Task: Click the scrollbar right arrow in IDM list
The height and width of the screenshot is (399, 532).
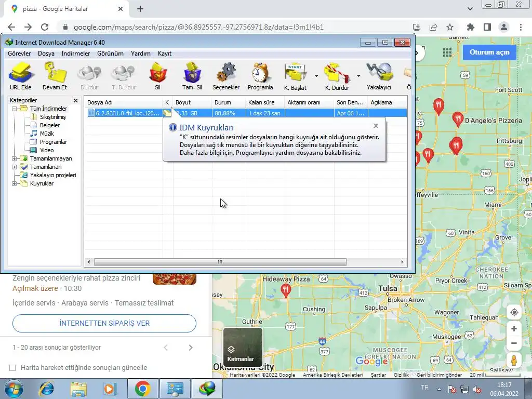Action: (403, 262)
